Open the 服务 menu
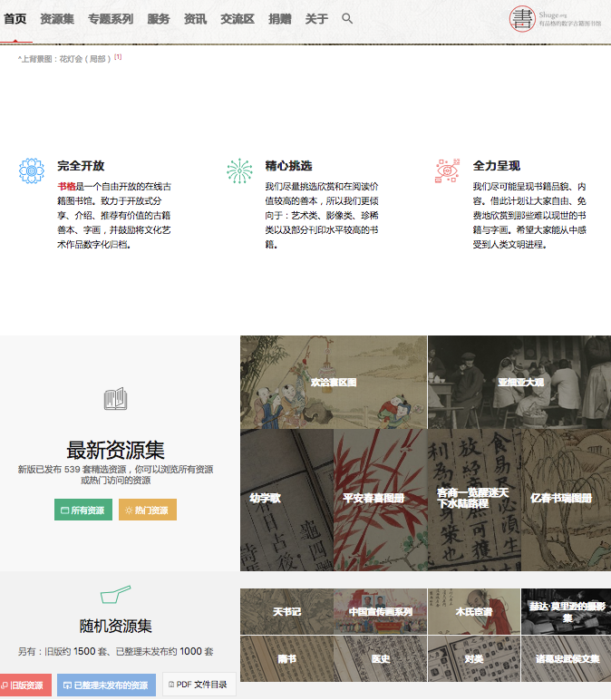This screenshot has width=611, height=700. 159,19
